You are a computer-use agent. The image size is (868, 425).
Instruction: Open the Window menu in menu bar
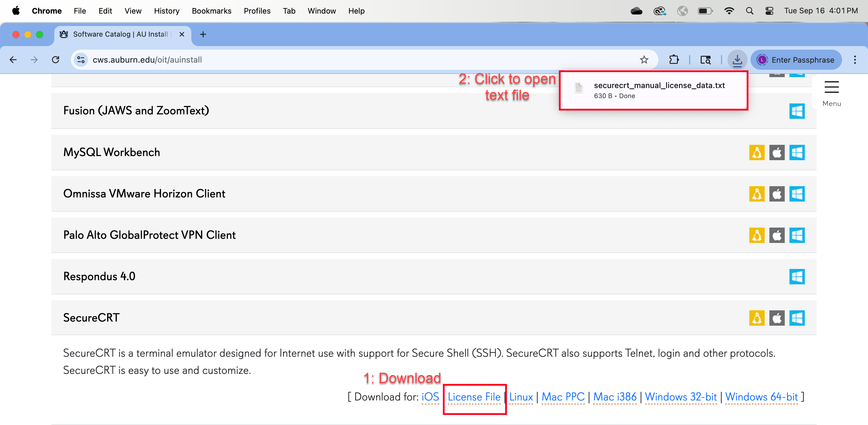[x=322, y=11]
